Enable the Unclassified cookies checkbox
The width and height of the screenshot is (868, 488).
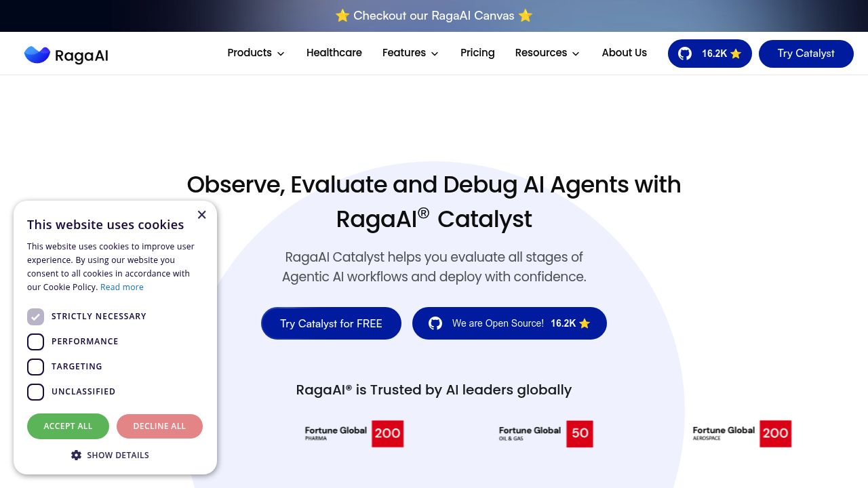(35, 392)
